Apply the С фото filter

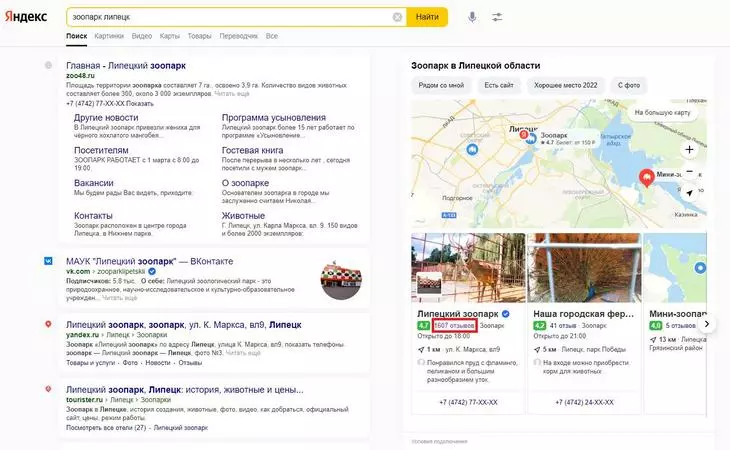[629, 85]
